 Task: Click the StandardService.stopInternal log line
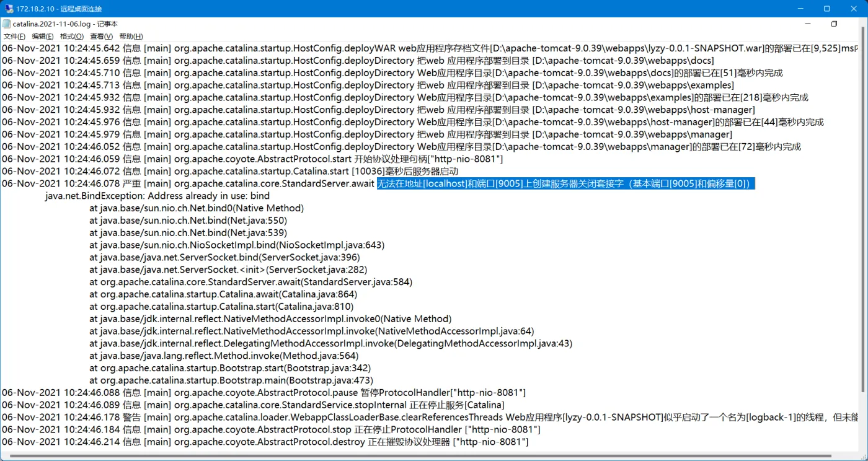coord(253,405)
